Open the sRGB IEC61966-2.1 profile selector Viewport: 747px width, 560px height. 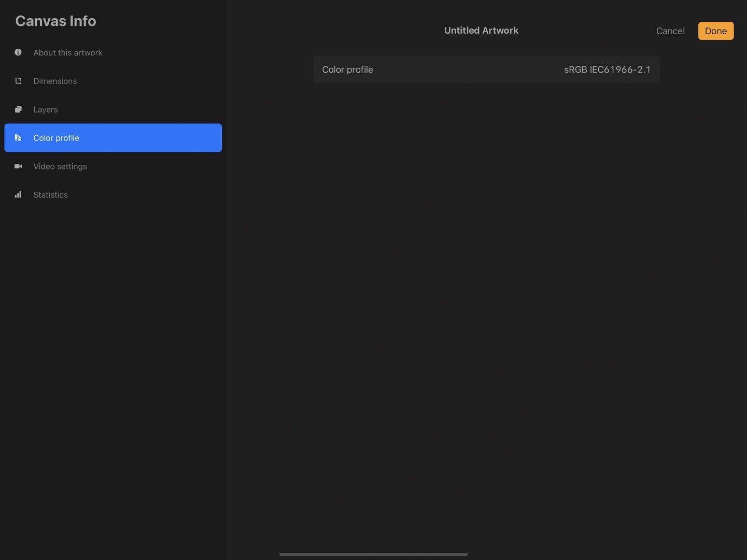(607, 69)
